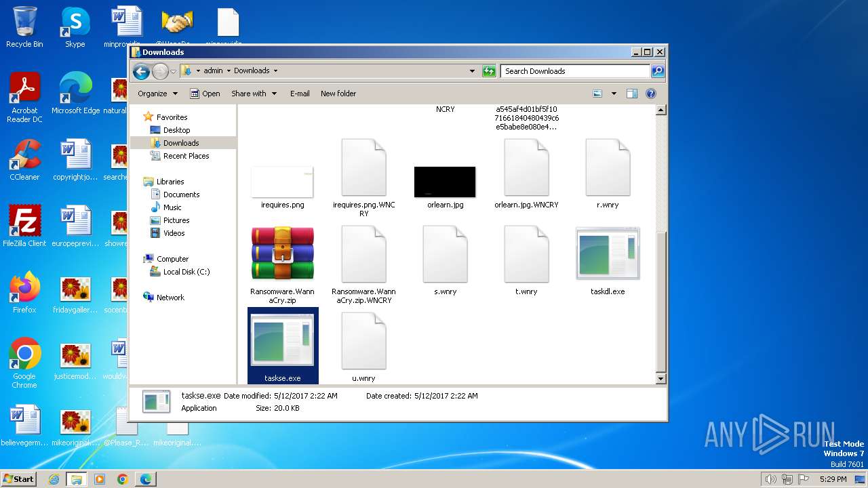Open Google Chrome desktop shortcut
Viewport: 868px width, 488px height.
click(x=24, y=363)
